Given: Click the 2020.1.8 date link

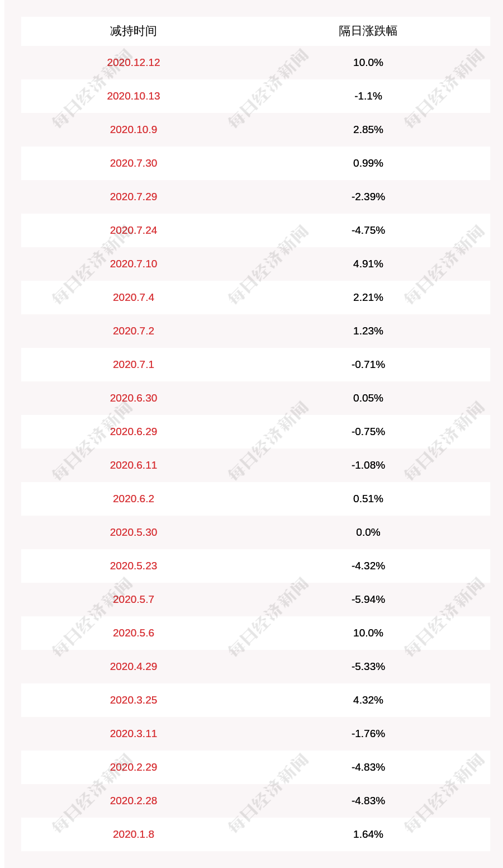Looking at the screenshot, I should [133, 834].
